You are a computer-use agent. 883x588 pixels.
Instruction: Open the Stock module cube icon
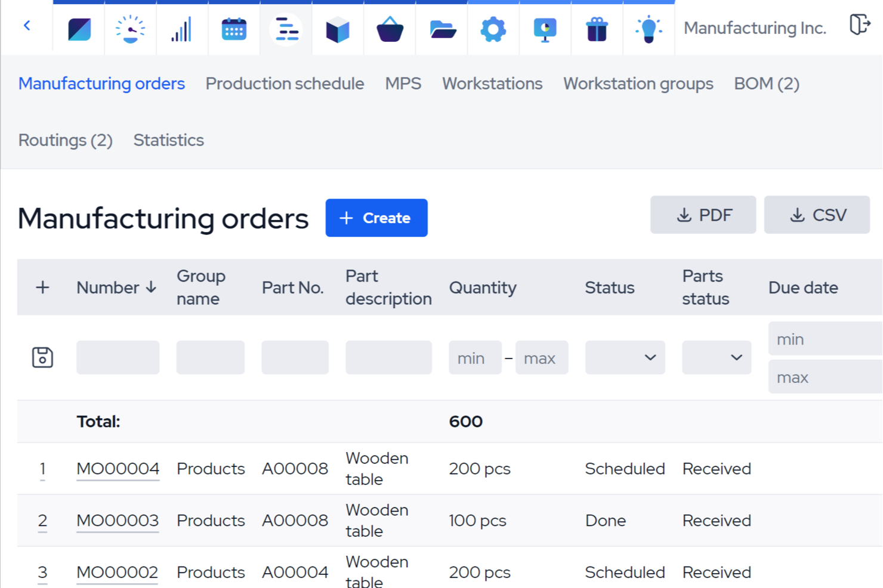[x=338, y=28]
